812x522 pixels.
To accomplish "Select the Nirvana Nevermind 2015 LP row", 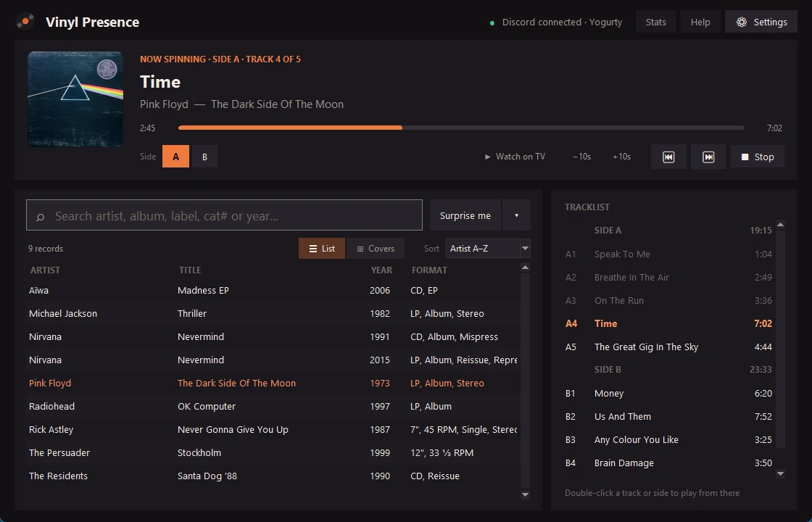I will coord(273,360).
